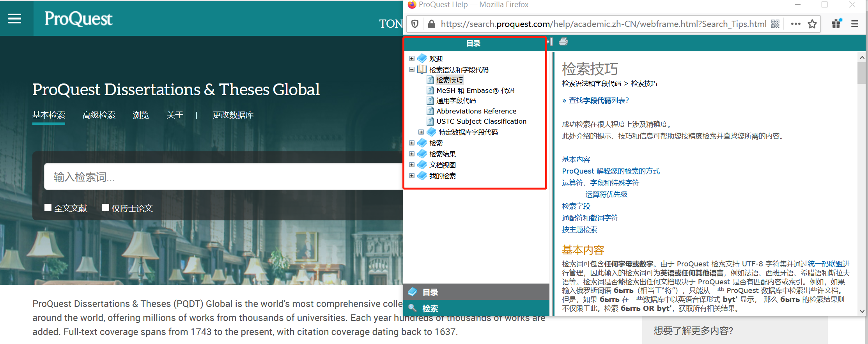The width and height of the screenshot is (868, 344).
Task: Collapse the 检索语法和字段代码 node
Action: (x=412, y=69)
